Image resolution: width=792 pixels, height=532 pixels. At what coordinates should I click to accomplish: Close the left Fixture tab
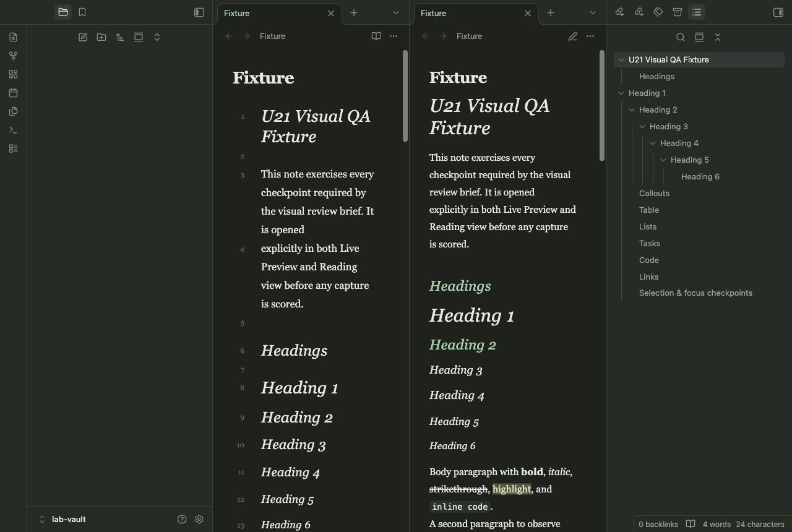[x=331, y=13]
